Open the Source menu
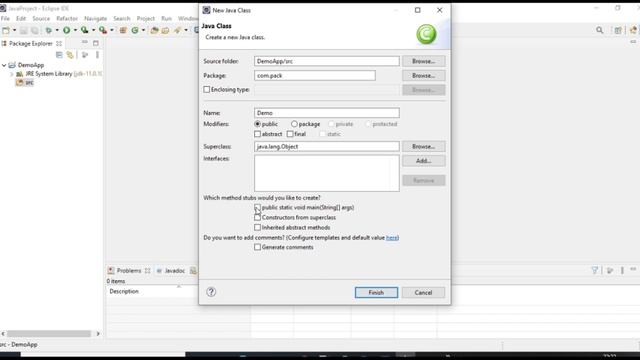The image size is (640, 360). click(41, 18)
